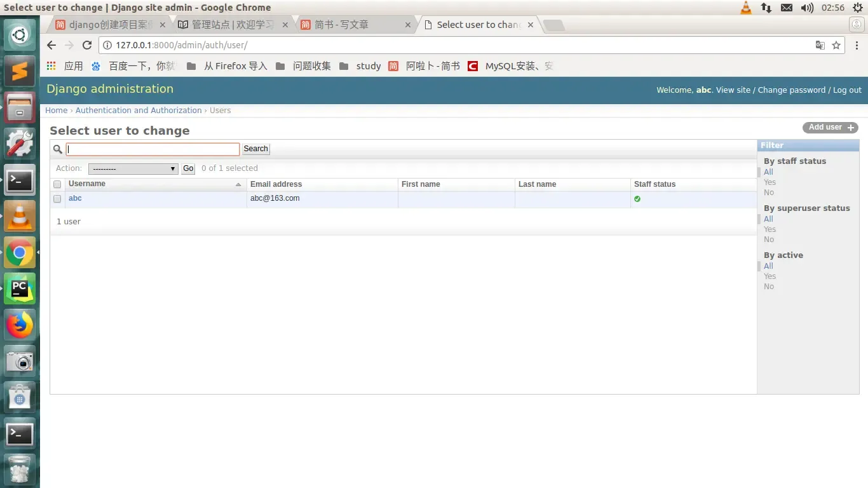Close the 'Select user to change' tab
Screen dimensions: 868x488
[530, 25]
